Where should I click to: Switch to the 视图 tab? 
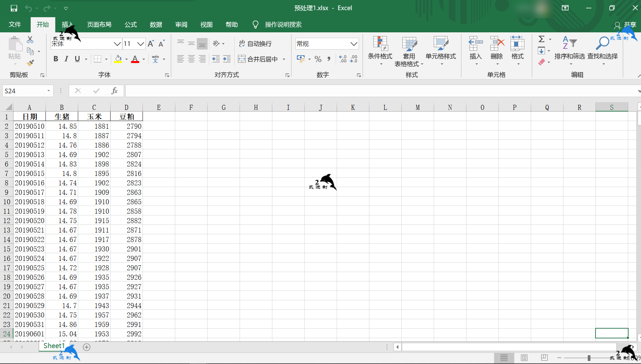click(207, 25)
